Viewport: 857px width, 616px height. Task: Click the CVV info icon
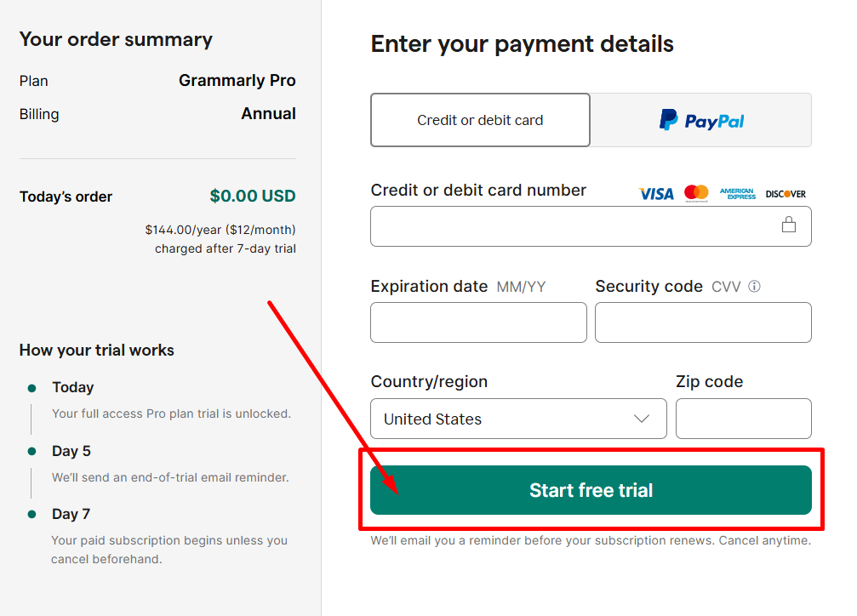click(x=754, y=287)
